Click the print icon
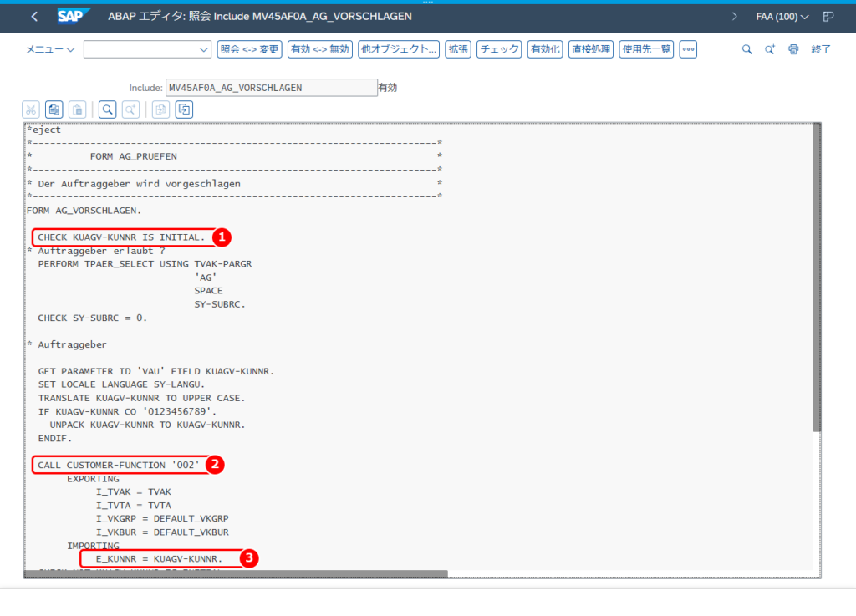Viewport: 856px width, 616px height. pyautogui.click(x=793, y=49)
